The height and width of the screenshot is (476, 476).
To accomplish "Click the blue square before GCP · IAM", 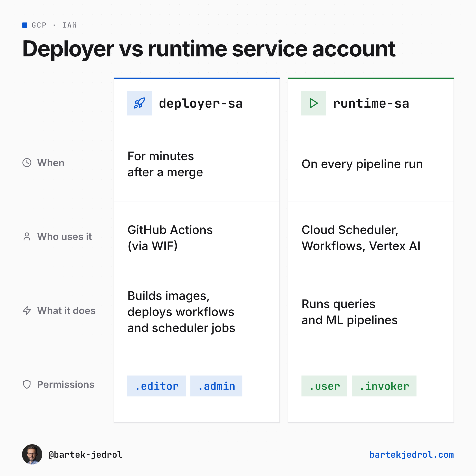I will click(25, 25).
